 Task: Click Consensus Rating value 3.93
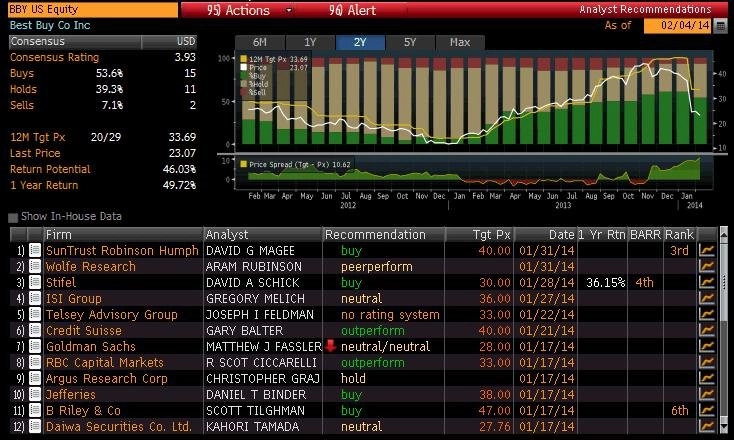[x=185, y=57]
